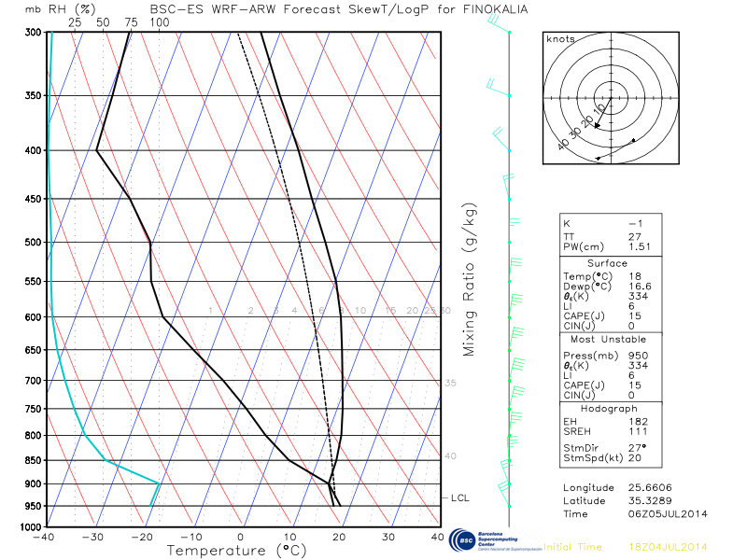Click the BSC Barcelona Supercomputing Center logo
The height and width of the screenshot is (560, 747).
click(x=494, y=541)
